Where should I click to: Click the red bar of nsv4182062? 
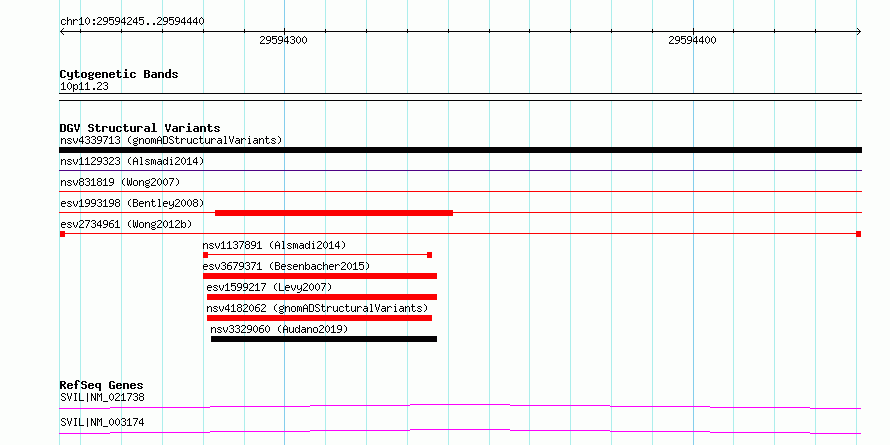pos(320,318)
